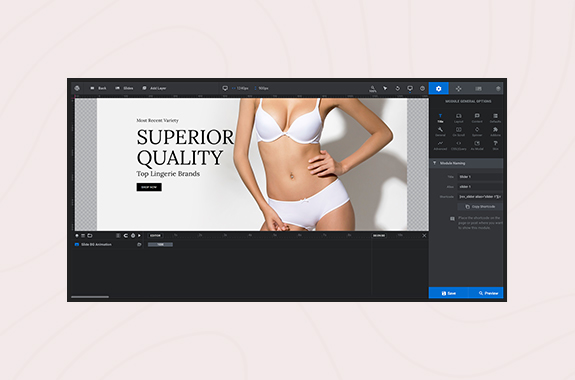Select the SUPERIOR QUALITY heading layer
This screenshot has width=575, height=380.
coord(185,148)
